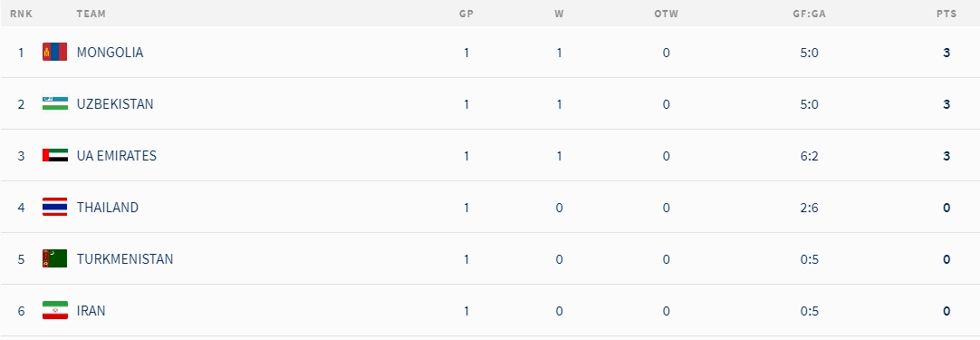Sort by the OTW column header

click(x=667, y=14)
